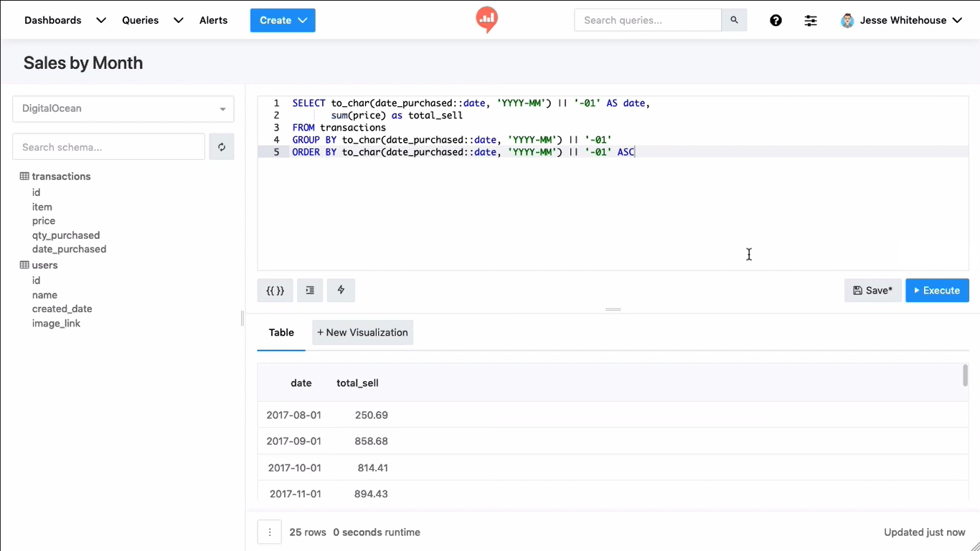Click editor line number 1

tap(276, 103)
